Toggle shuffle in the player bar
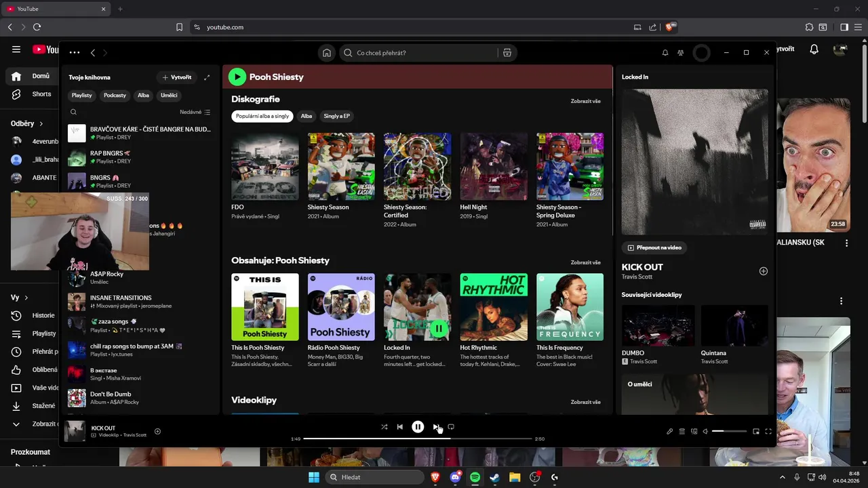 click(384, 427)
